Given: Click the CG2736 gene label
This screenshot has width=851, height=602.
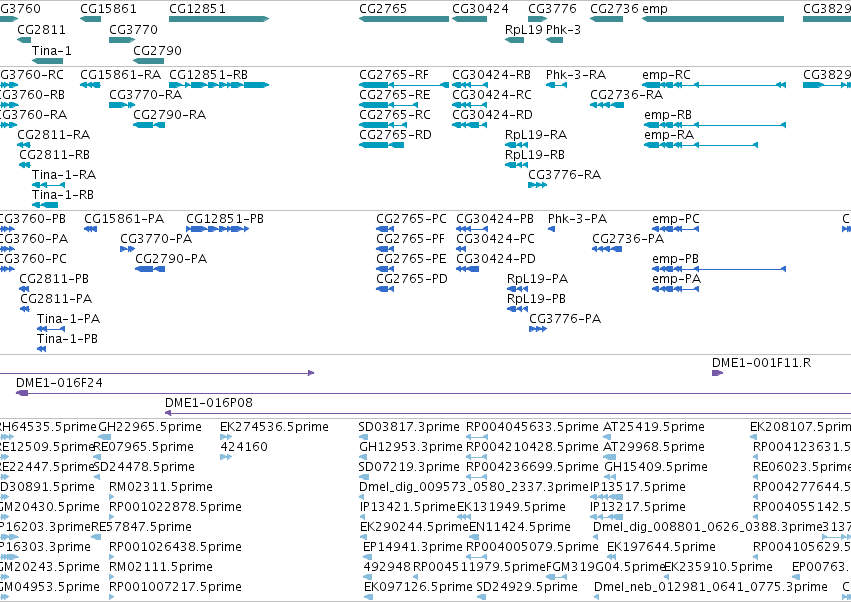Looking at the screenshot, I should pyautogui.click(x=614, y=9).
